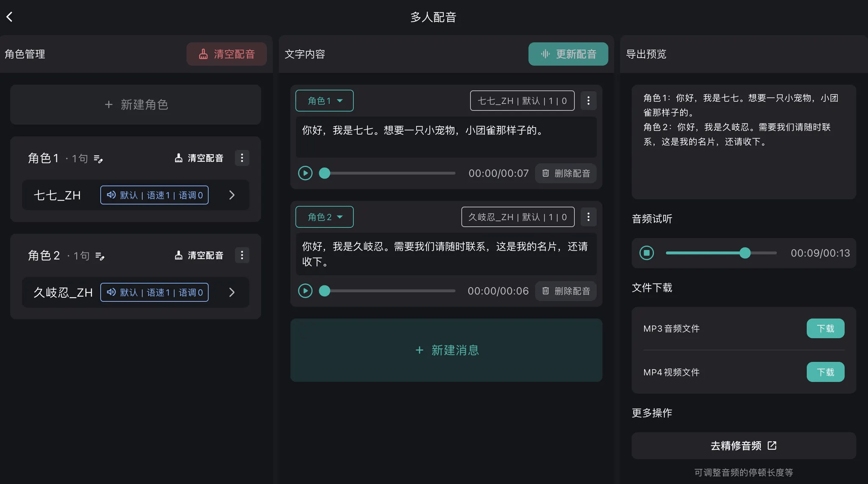Image resolution: width=868 pixels, height=484 pixels.
Task: Click the back arrow icon
Action: pyautogui.click(x=10, y=17)
